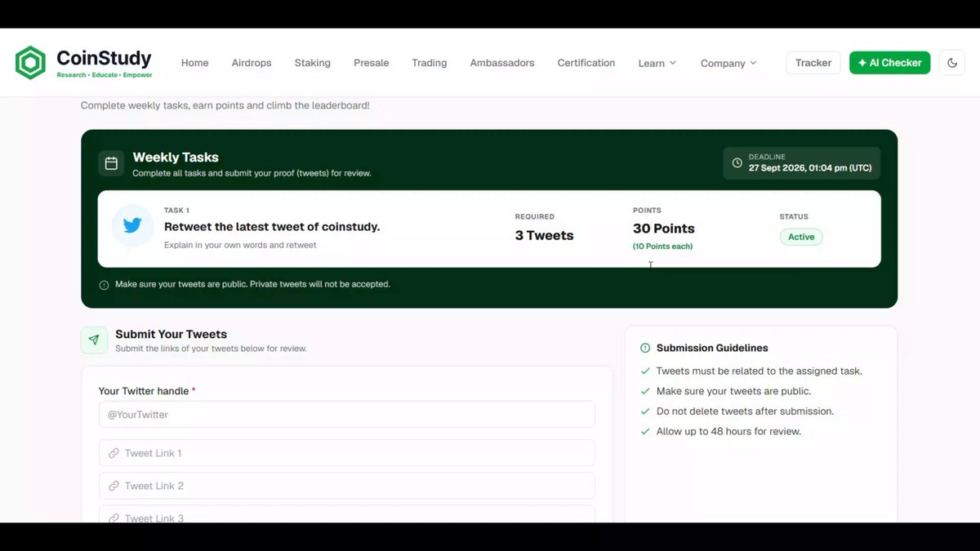Viewport: 980px width, 551px height.
Task: Click the 'Make sure your tweets are public.' guideline
Action: pos(734,391)
